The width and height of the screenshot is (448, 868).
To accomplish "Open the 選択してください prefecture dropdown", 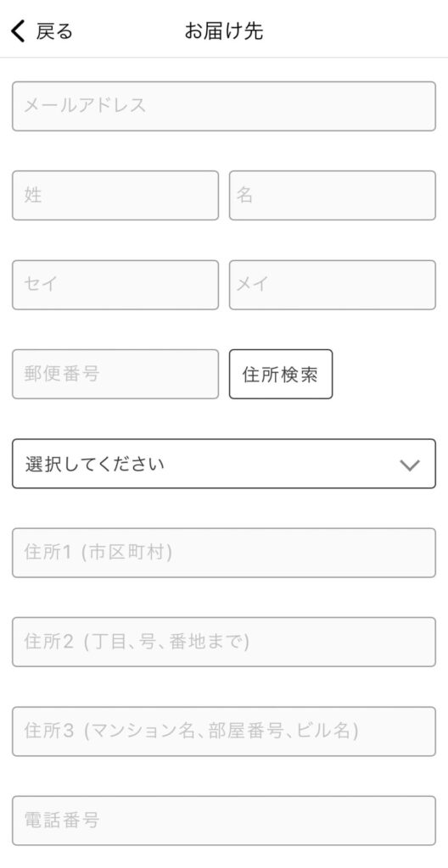I will tap(224, 464).
